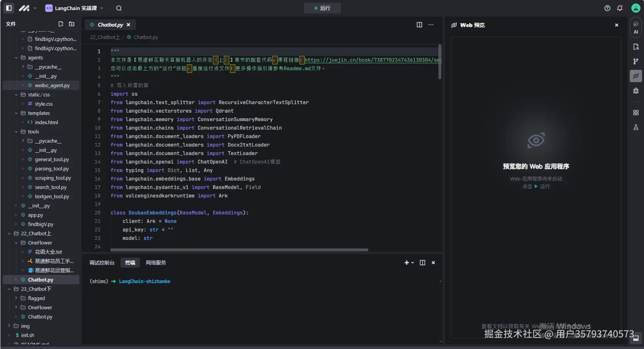
Task: Click the 运行 run button
Action: [x=322, y=8]
